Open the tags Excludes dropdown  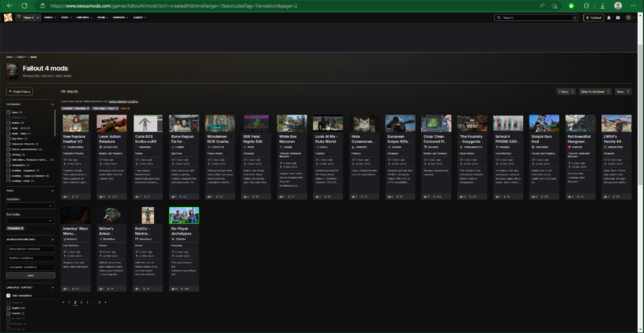(31, 221)
